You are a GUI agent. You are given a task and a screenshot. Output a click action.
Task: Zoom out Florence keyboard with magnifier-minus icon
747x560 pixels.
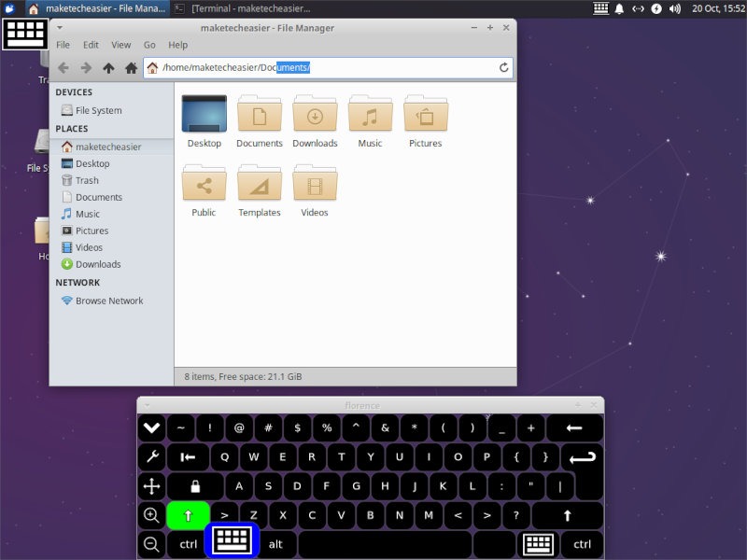coord(150,543)
